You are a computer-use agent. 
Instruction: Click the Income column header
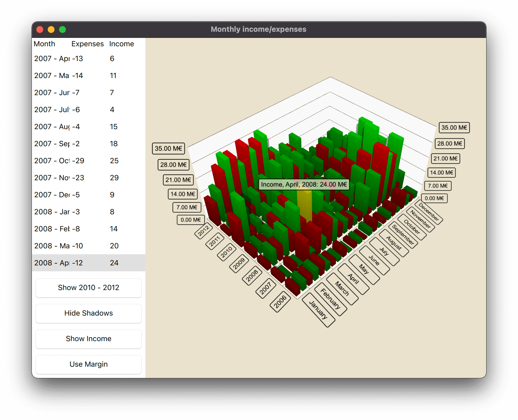pyautogui.click(x=122, y=44)
